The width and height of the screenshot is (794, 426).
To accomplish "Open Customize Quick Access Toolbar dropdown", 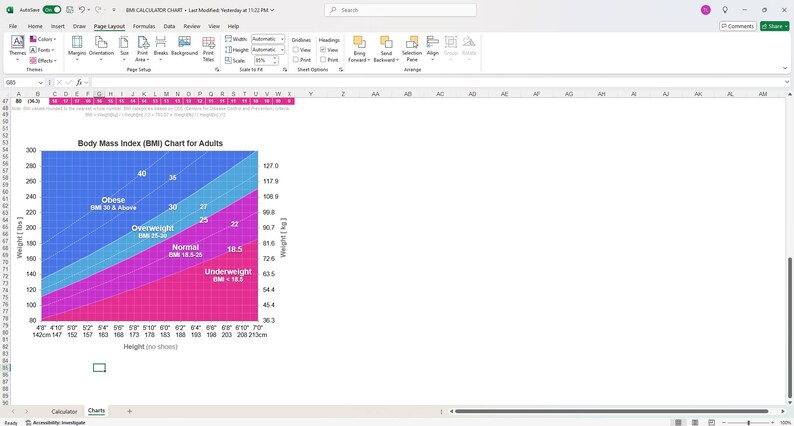I will (x=113, y=10).
